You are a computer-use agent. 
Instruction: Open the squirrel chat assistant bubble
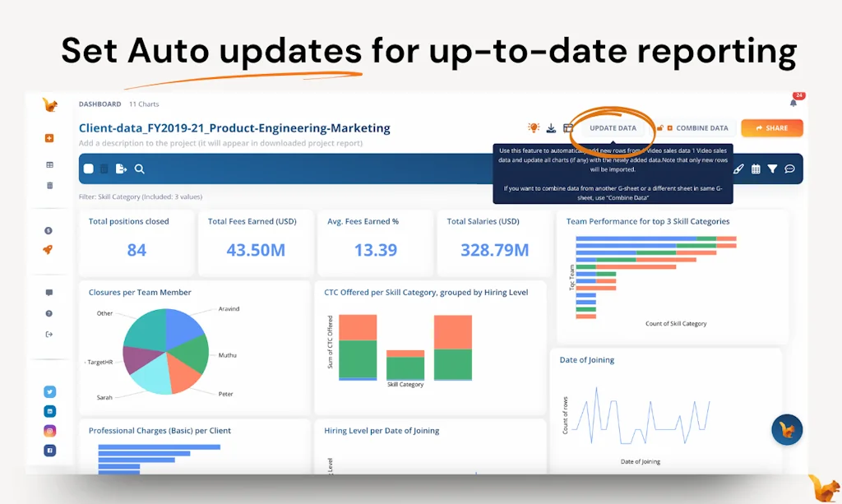[x=787, y=430]
